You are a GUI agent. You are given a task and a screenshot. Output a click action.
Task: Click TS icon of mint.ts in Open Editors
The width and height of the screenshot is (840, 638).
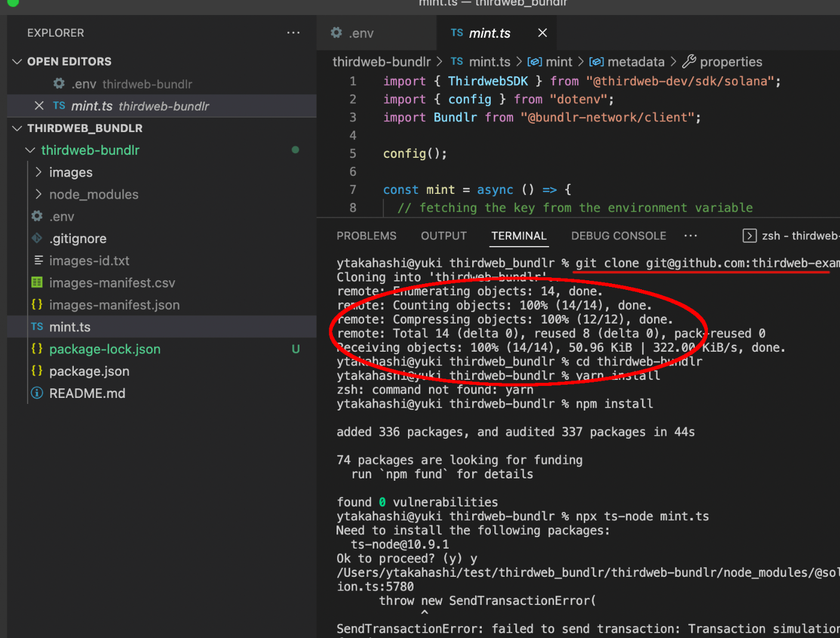tap(59, 106)
